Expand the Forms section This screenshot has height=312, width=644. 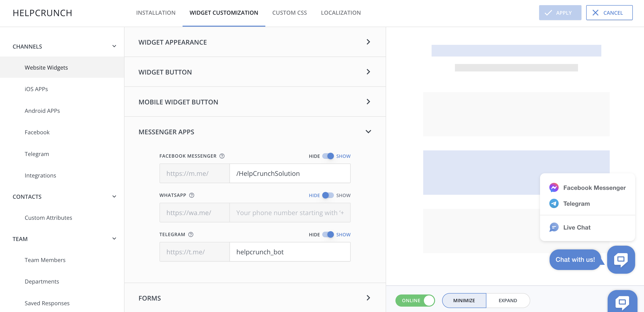coord(255,298)
